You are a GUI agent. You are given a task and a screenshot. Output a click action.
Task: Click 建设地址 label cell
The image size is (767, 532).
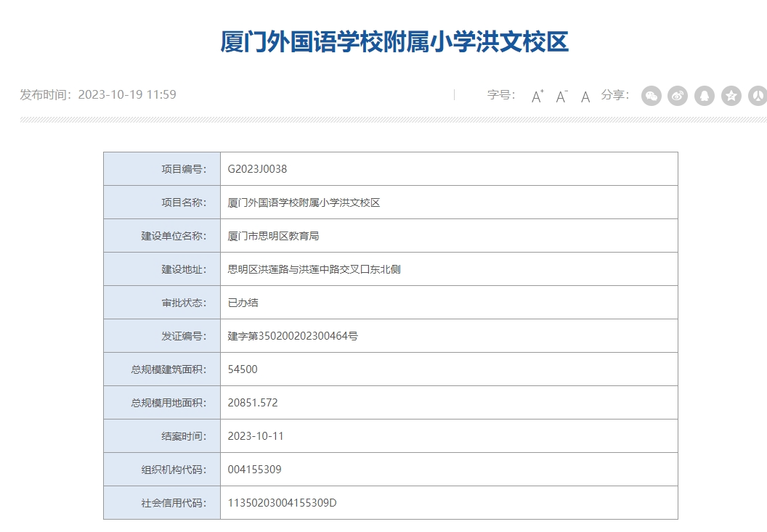coord(162,269)
